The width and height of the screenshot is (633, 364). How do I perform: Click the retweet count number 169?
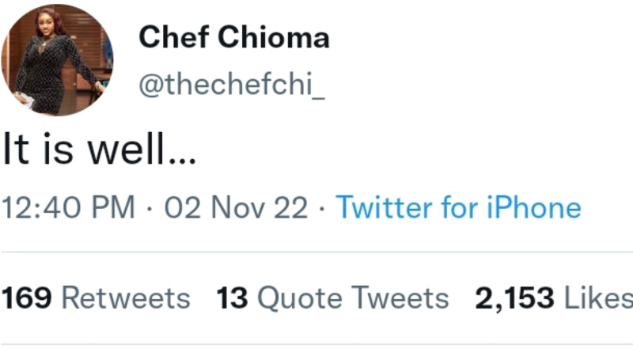(26, 298)
